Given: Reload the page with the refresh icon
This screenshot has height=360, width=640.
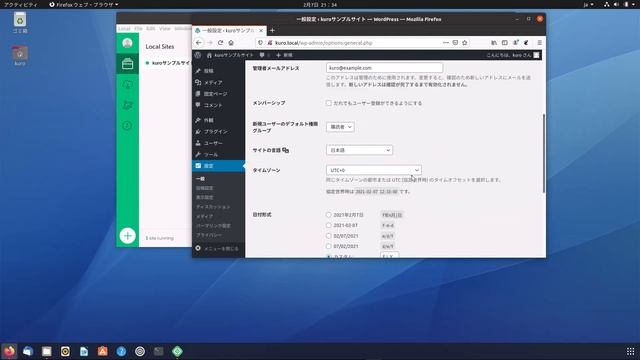Looking at the screenshot, I should tap(220, 42).
